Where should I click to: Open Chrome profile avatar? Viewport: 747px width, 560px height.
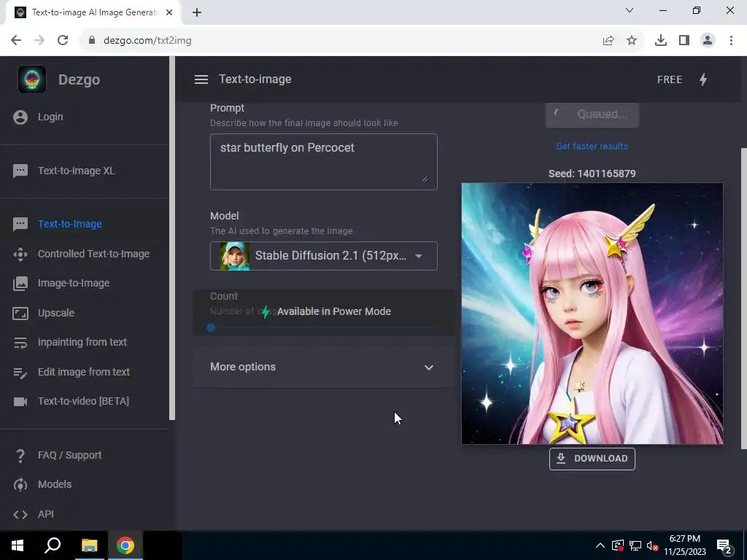(x=708, y=41)
